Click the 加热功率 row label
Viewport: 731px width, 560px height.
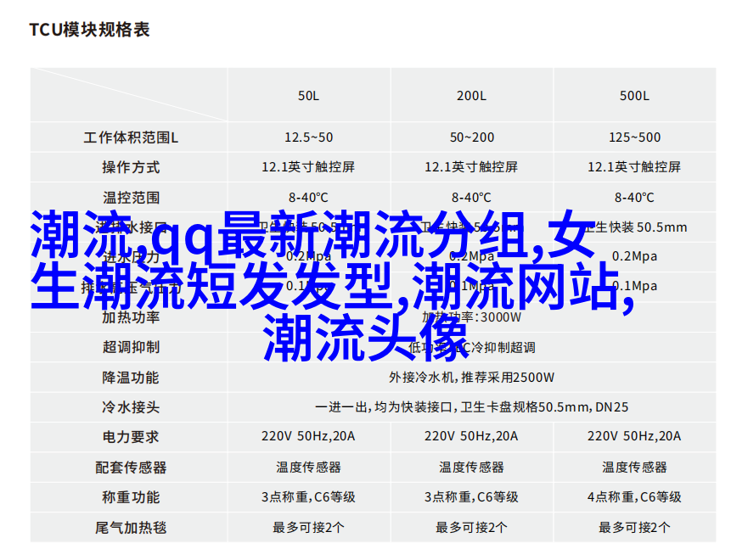pos(131,317)
